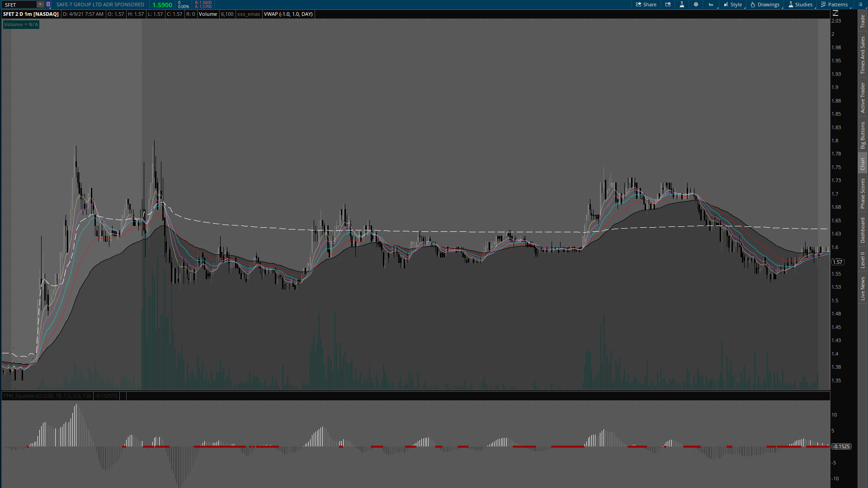Click the Share chart button
868x488 pixels.
(x=646, y=5)
